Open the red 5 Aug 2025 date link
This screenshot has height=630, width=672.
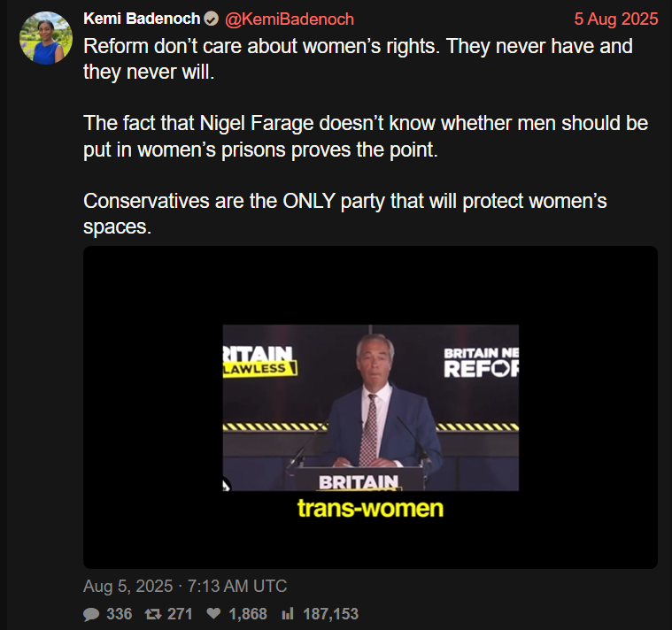point(616,19)
